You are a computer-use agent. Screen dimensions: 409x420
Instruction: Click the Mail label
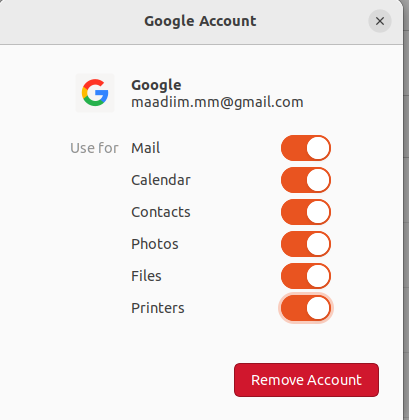coord(146,148)
